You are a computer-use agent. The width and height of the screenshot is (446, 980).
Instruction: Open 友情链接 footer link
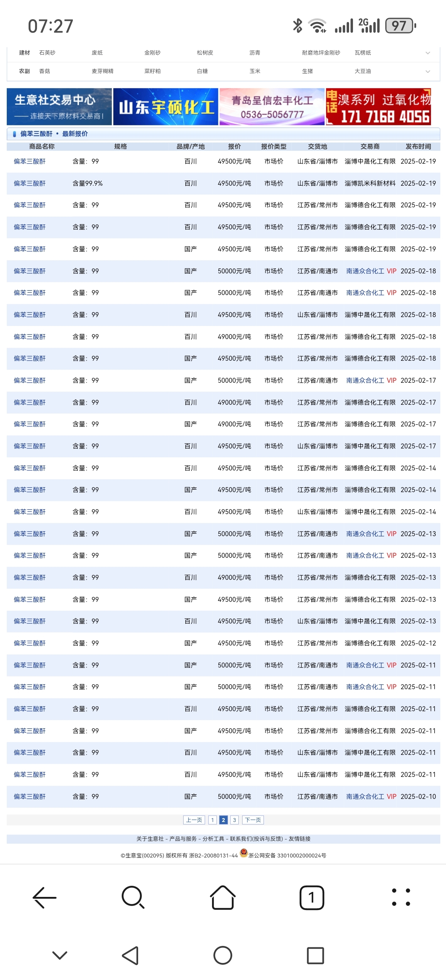299,838
